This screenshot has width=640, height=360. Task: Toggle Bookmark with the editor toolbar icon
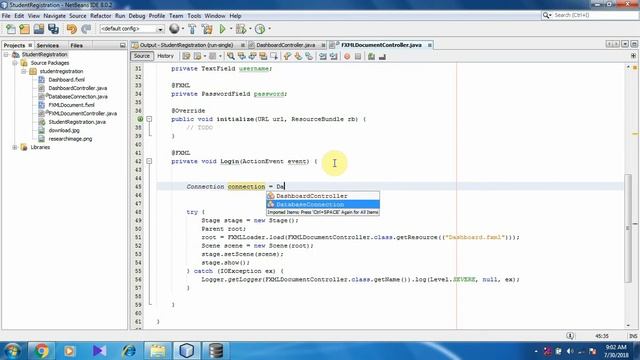coord(309,56)
